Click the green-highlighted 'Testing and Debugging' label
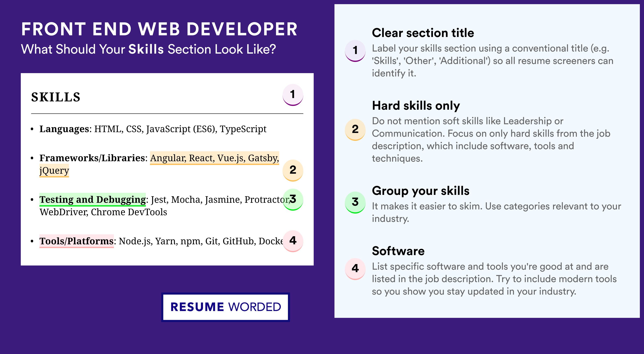Viewport: 644px width, 354px height. [92, 199]
